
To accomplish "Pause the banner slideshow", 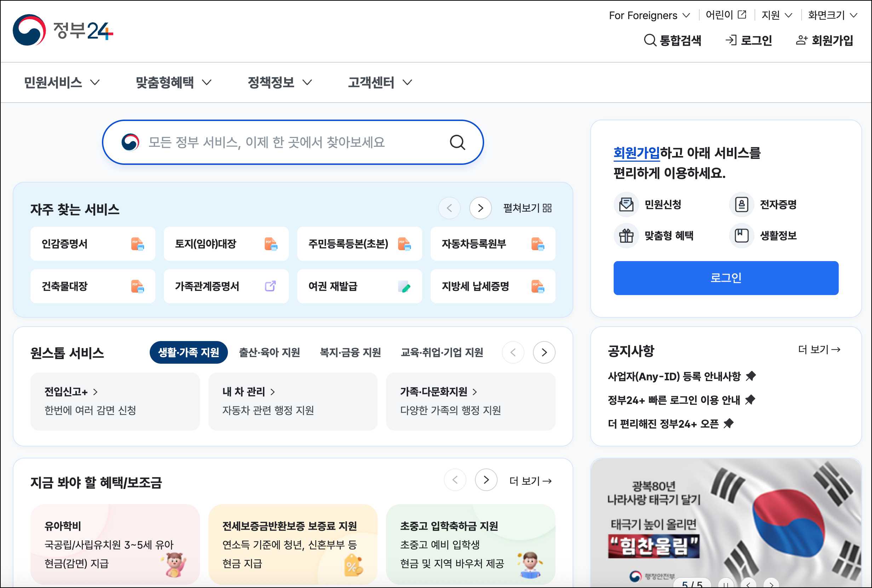I will pyautogui.click(x=726, y=584).
